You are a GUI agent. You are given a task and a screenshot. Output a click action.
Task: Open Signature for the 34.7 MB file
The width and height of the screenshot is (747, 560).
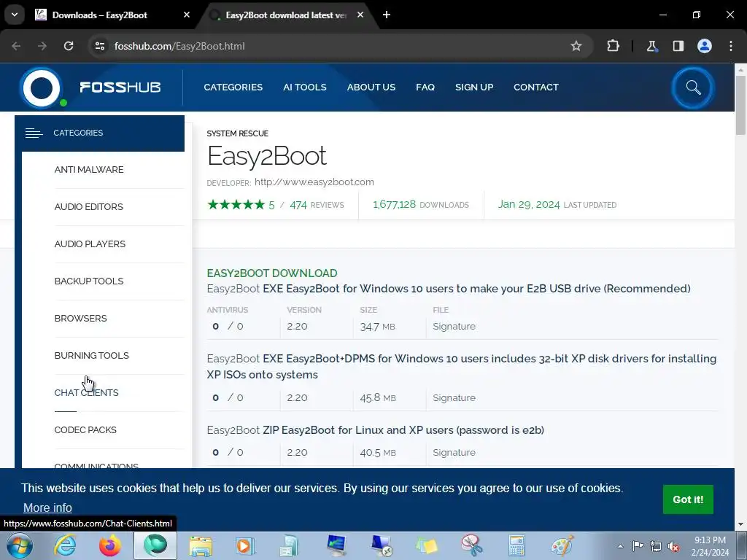(454, 326)
